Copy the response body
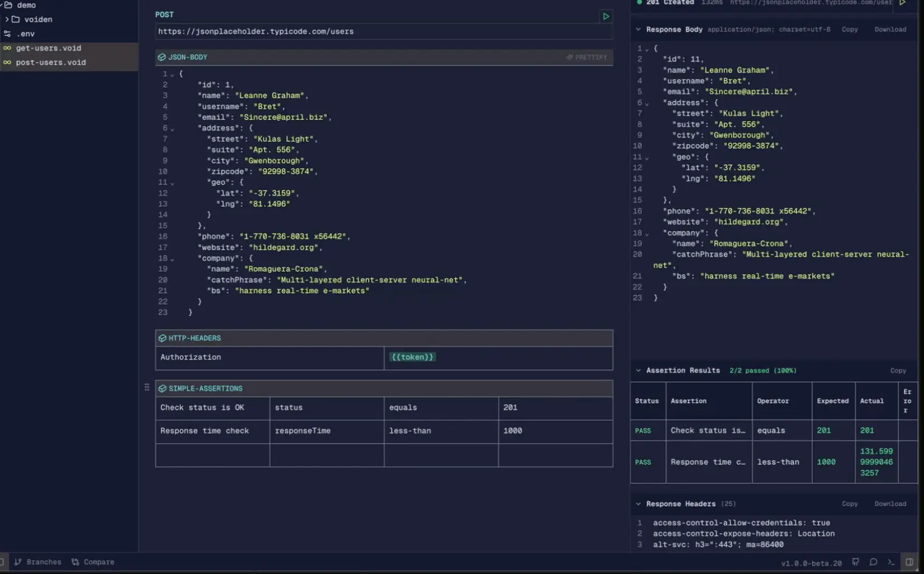This screenshot has width=924, height=574. click(850, 29)
